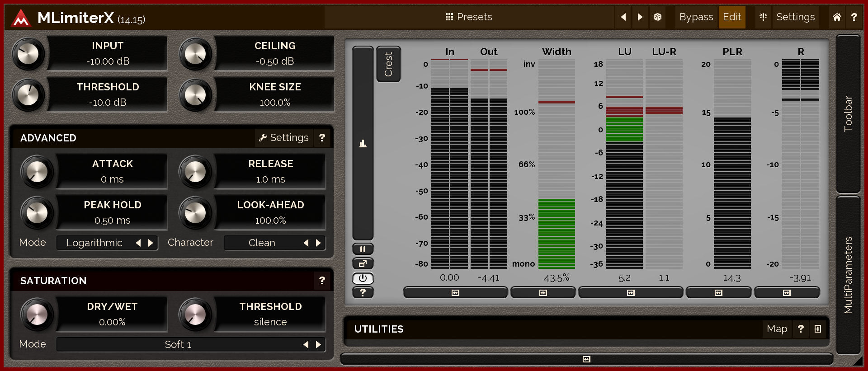Toggle the Bypass button
868x371 pixels.
point(696,17)
